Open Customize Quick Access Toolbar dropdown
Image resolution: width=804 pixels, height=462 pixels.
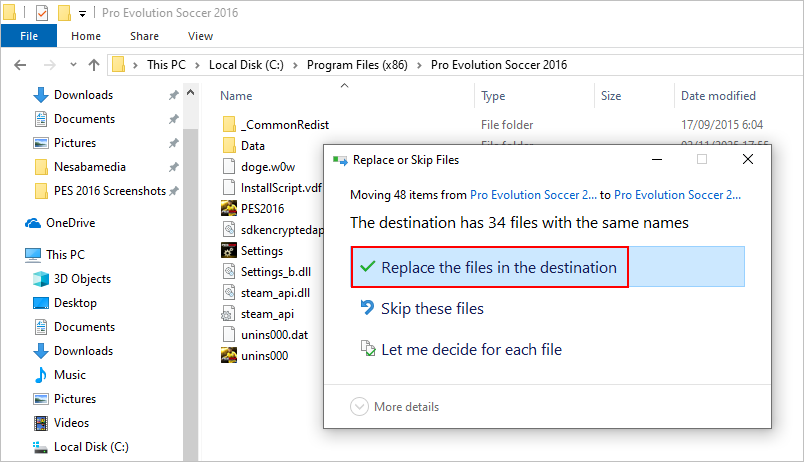82,14
